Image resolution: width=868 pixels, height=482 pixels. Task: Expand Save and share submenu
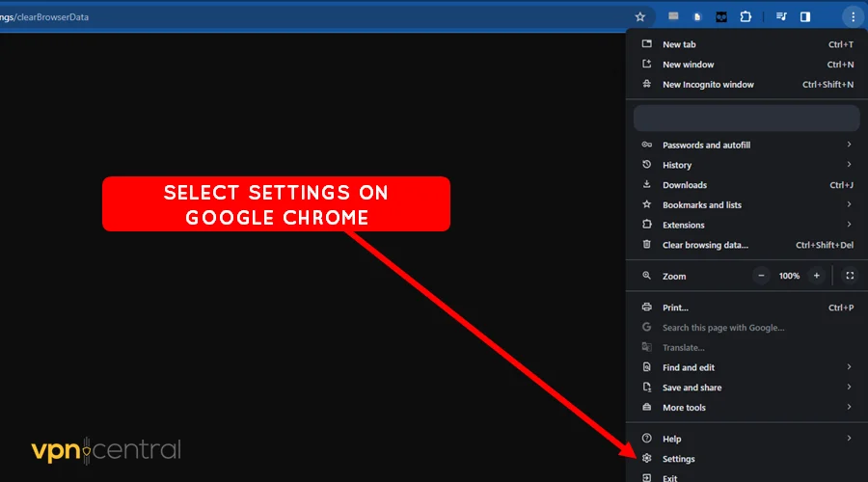tap(746, 388)
